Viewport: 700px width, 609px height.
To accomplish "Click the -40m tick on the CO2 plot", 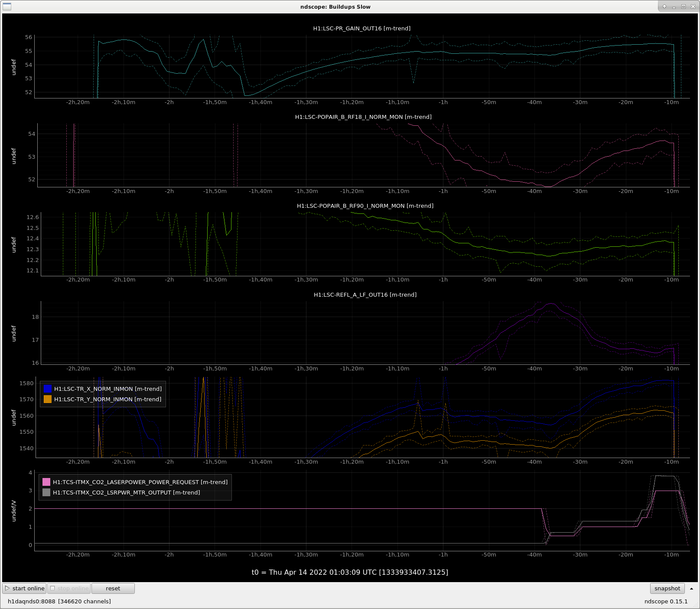I will [534, 554].
